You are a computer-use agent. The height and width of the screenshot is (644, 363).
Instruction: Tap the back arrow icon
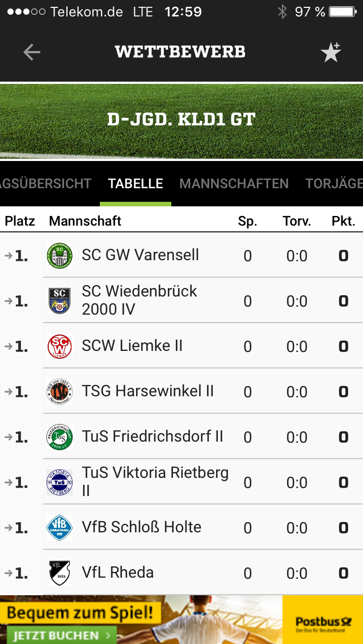click(x=32, y=52)
